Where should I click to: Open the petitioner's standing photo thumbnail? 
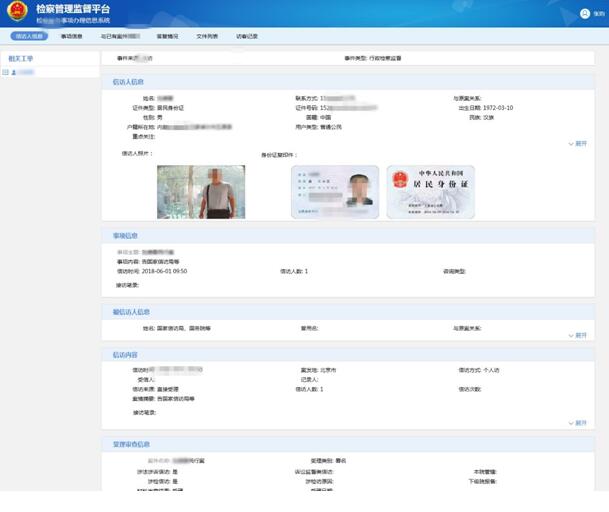tap(201, 192)
